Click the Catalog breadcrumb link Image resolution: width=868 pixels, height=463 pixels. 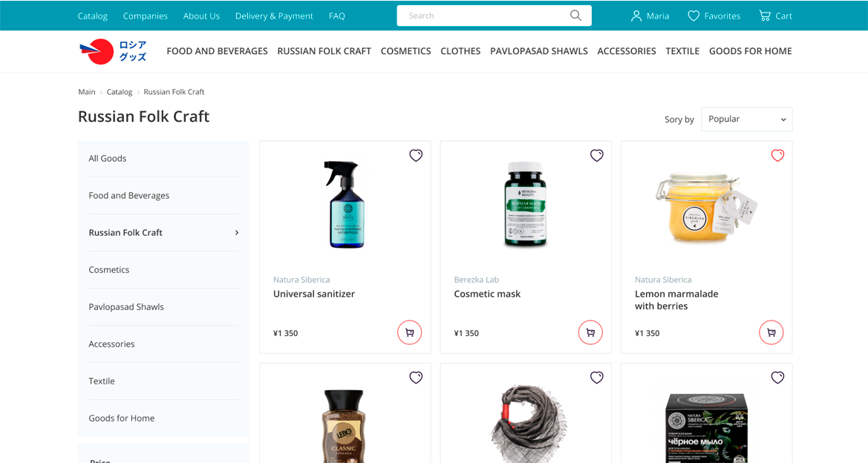click(x=120, y=92)
